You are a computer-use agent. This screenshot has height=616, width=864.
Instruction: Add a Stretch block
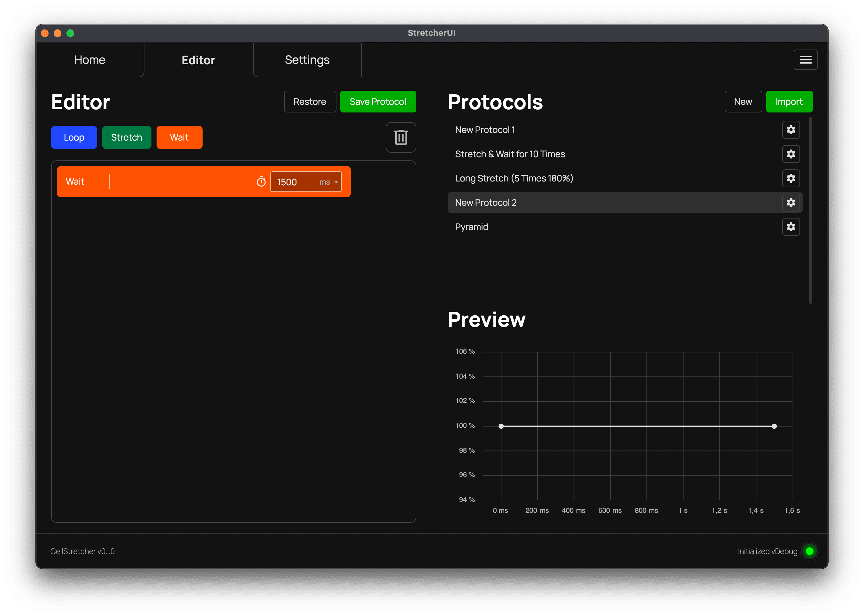click(126, 137)
